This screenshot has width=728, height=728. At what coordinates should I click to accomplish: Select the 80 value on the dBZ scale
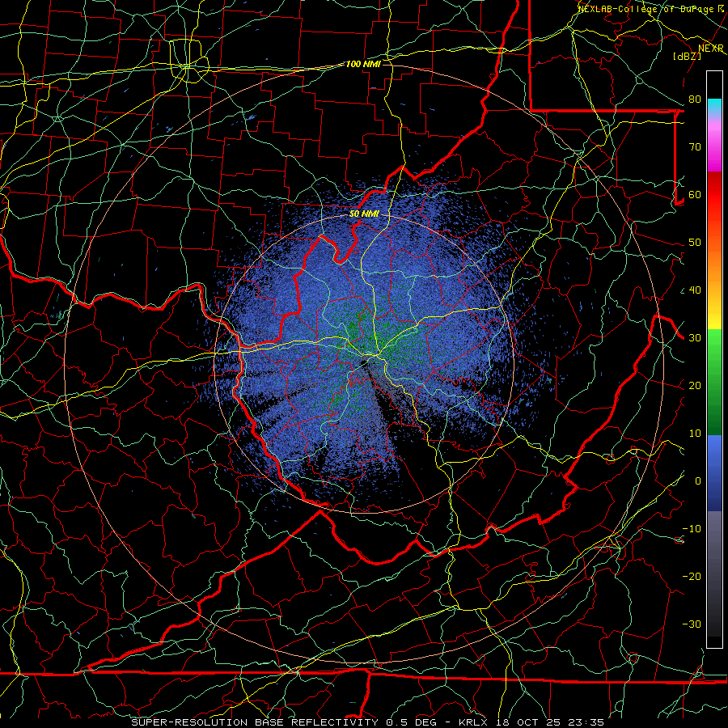pyautogui.click(x=695, y=99)
